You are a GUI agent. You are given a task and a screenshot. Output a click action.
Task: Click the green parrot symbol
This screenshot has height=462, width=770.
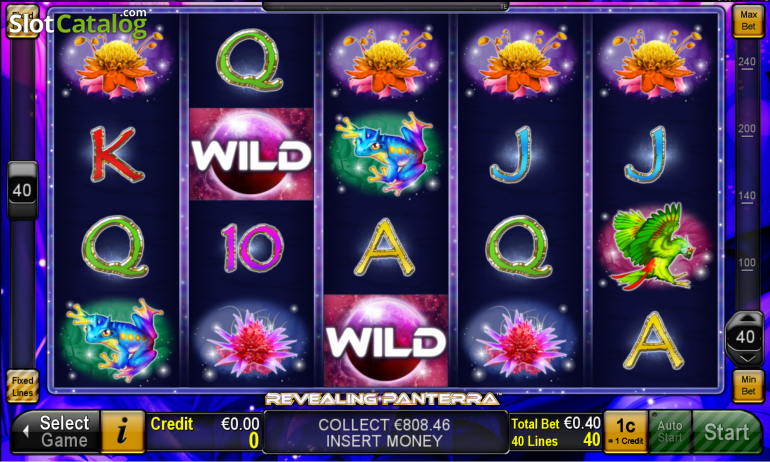pyautogui.click(x=652, y=246)
